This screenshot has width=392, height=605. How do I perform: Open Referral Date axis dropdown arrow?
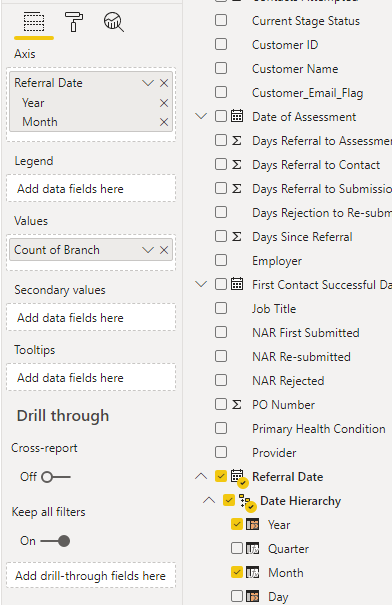pyautogui.click(x=148, y=83)
